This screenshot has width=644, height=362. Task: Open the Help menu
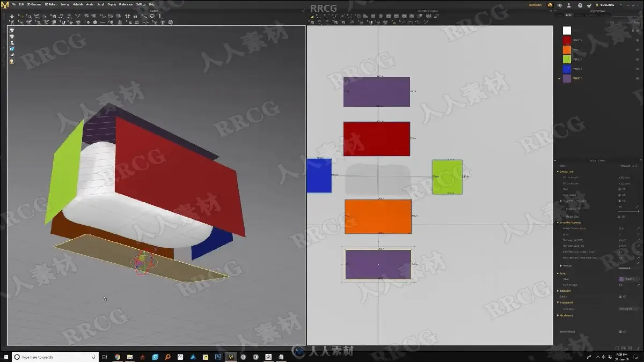[x=151, y=4]
